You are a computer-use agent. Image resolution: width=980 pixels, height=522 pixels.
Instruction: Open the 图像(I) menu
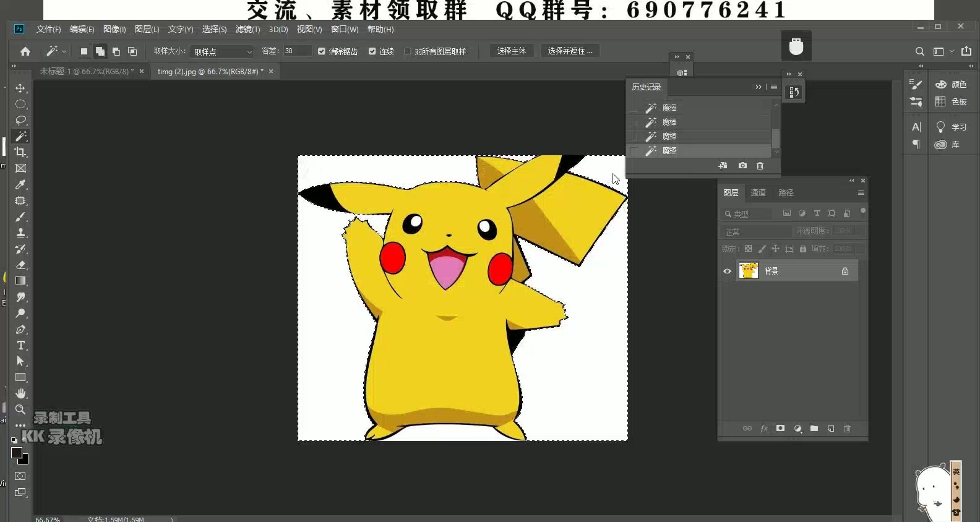(x=114, y=29)
